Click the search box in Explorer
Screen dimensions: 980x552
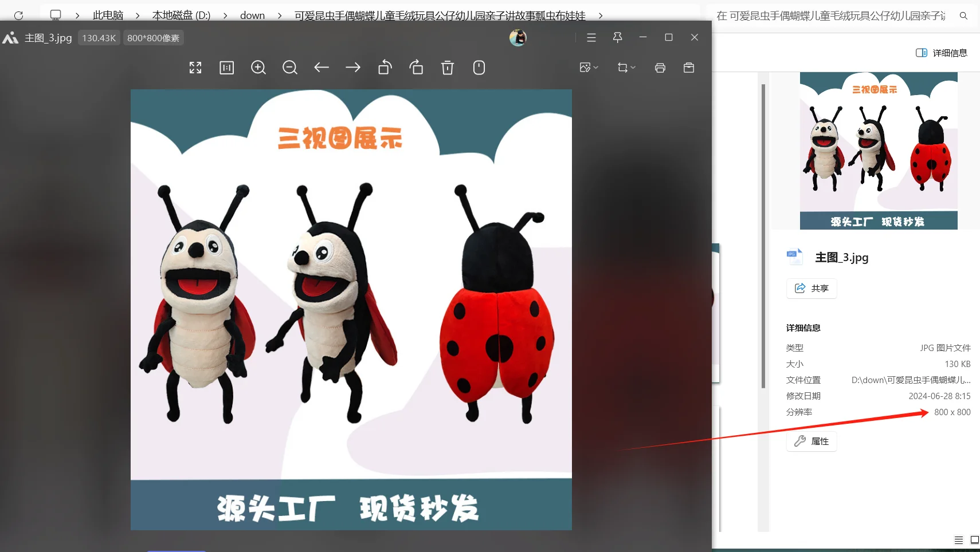point(831,16)
